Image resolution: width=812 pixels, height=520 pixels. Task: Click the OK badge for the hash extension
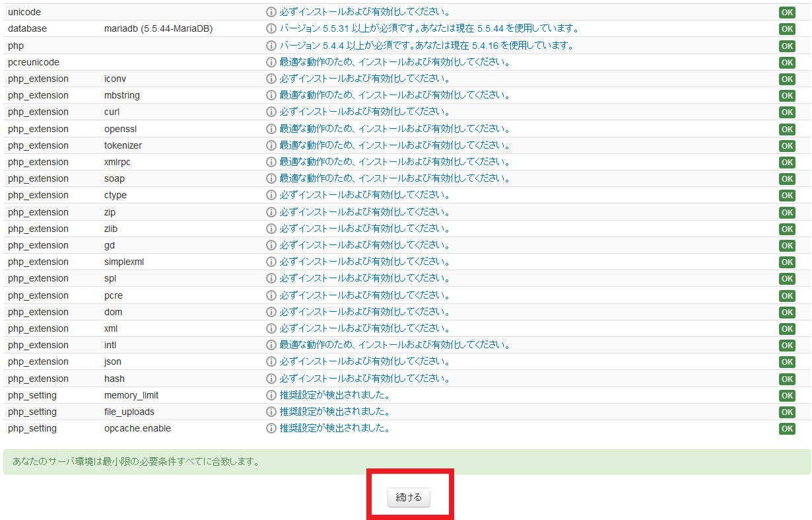787,379
